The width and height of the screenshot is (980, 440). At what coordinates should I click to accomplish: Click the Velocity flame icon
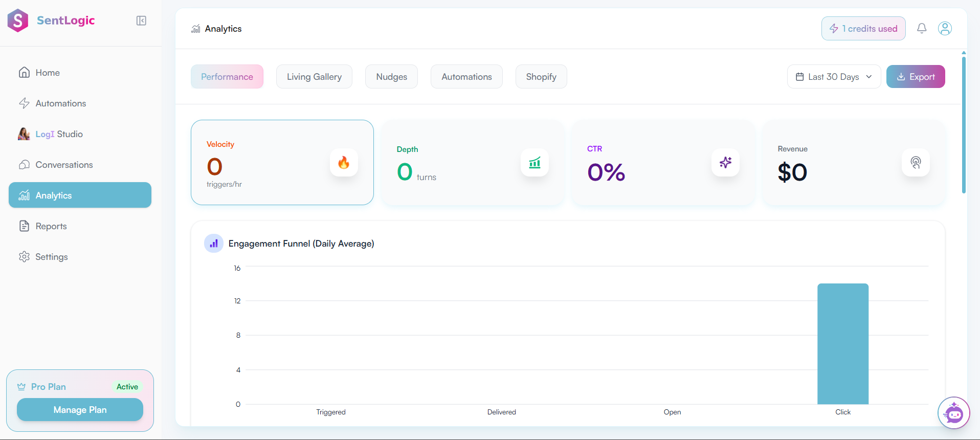[344, 163]
